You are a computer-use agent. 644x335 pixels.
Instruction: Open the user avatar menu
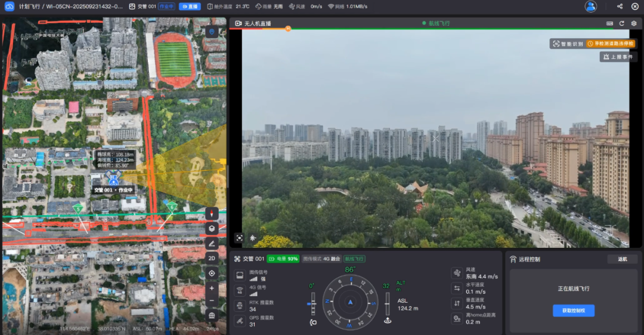tap(590, 7)
